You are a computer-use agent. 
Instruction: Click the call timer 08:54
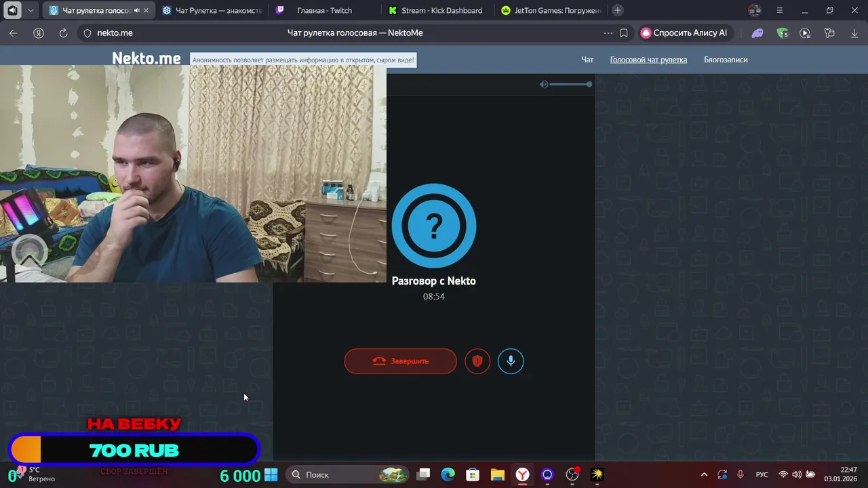(x=434, y=296)
